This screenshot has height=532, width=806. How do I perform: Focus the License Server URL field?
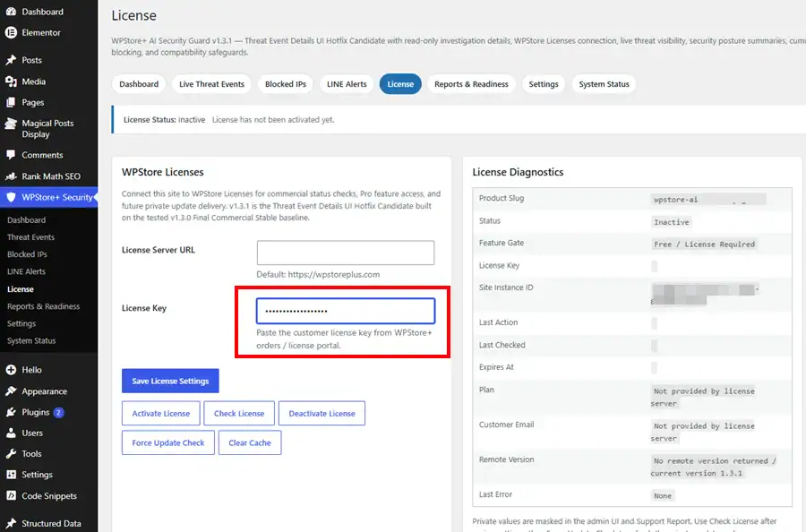coord(346,253)
